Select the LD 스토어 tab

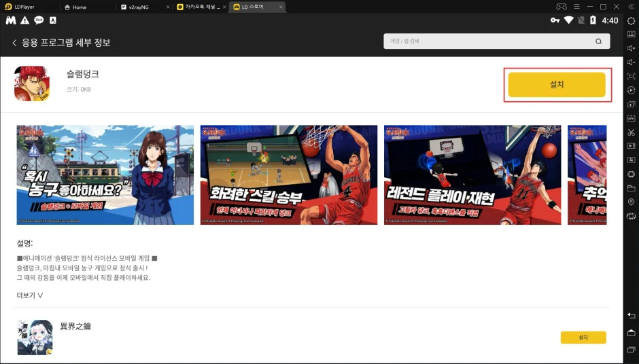(x=257, y=7)
